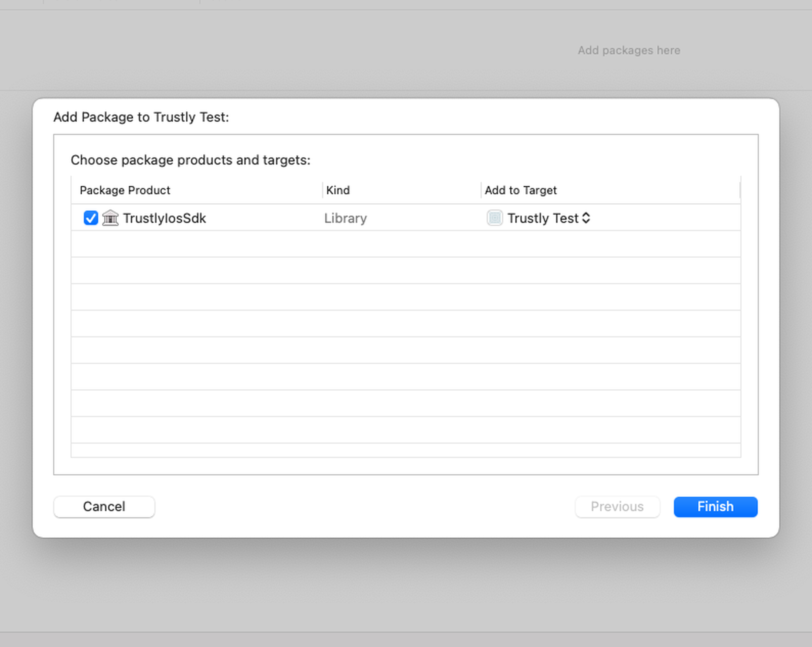Screen dimensions: 812x647
Task: Click the Package Product column header
Action: (125, 190)
